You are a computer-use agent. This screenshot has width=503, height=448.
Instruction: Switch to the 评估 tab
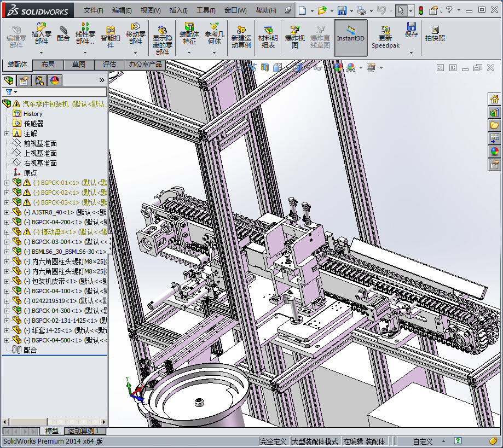point(109,65)
